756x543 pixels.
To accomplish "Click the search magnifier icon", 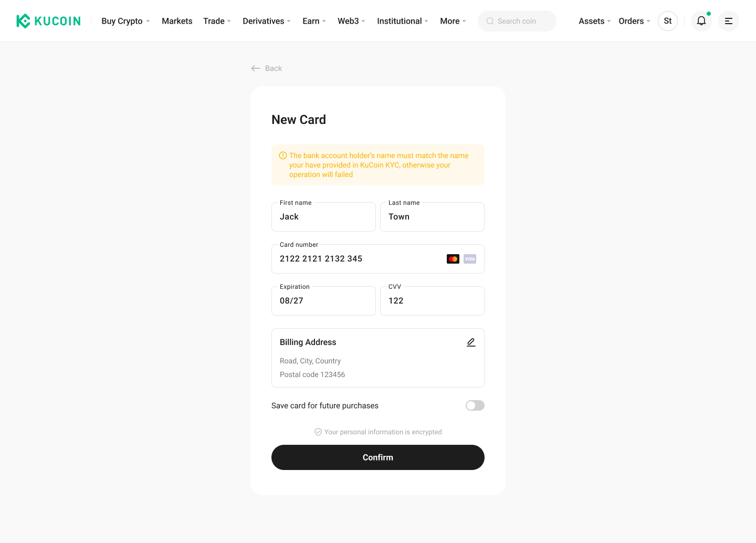I will point(490,21).
